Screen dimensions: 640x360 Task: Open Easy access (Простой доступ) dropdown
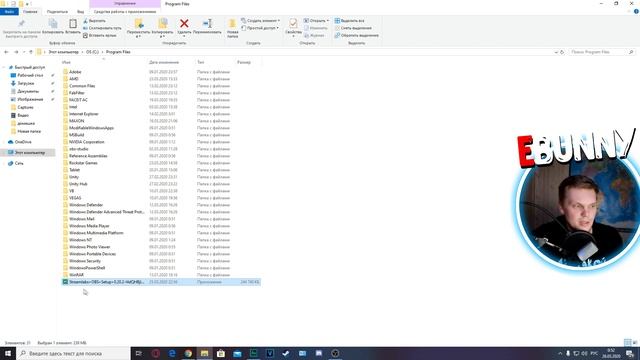click(260, 28)
